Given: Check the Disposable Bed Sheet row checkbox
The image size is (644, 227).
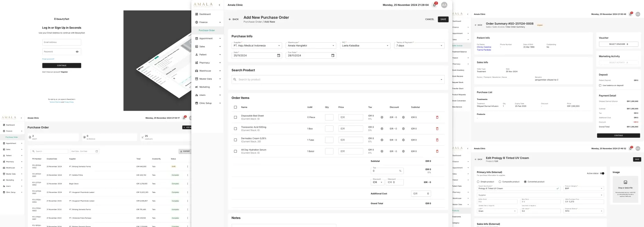Looking at the screenshot, I should pos(235,117).
